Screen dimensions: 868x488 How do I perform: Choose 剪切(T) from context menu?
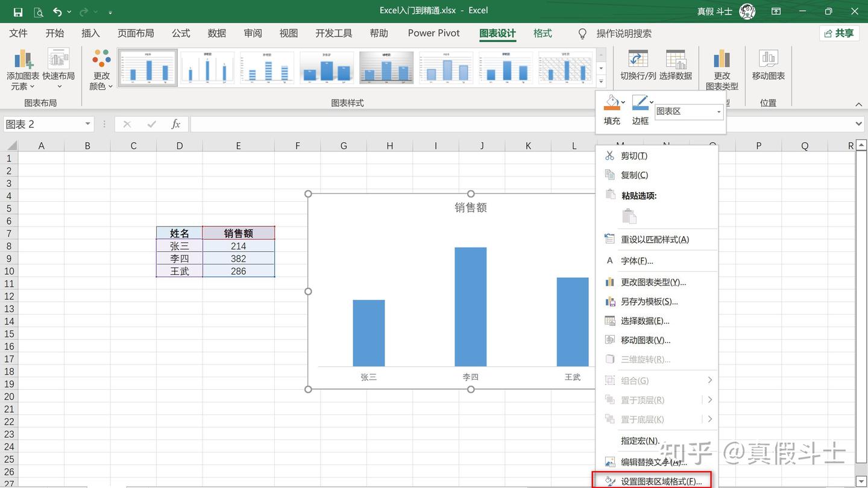656,155
